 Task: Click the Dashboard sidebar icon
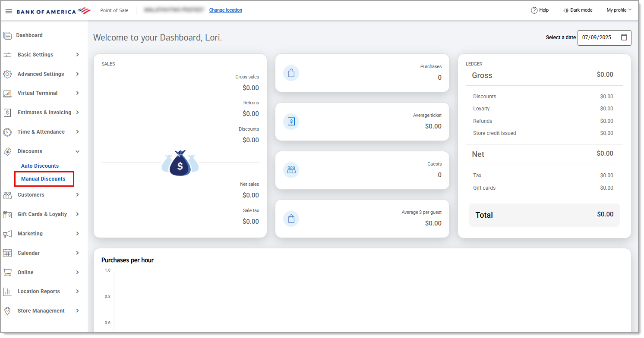[x=7, y=36]
